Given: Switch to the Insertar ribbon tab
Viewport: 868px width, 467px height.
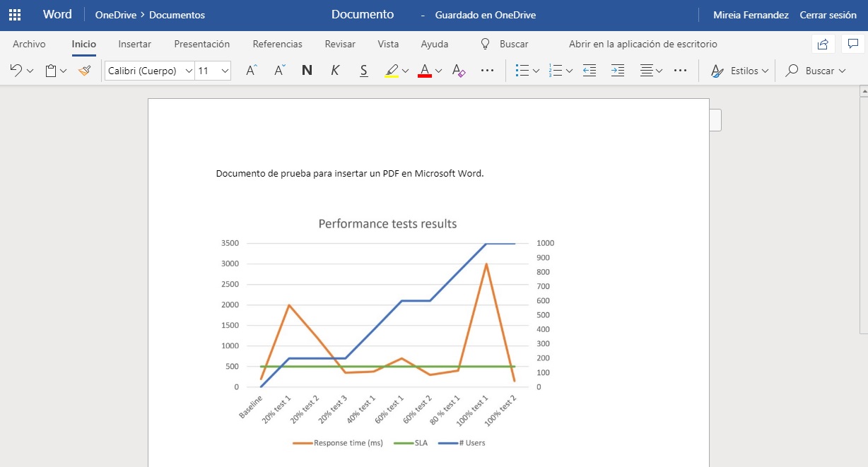Looking at the screenshot, I should point(134,44).
